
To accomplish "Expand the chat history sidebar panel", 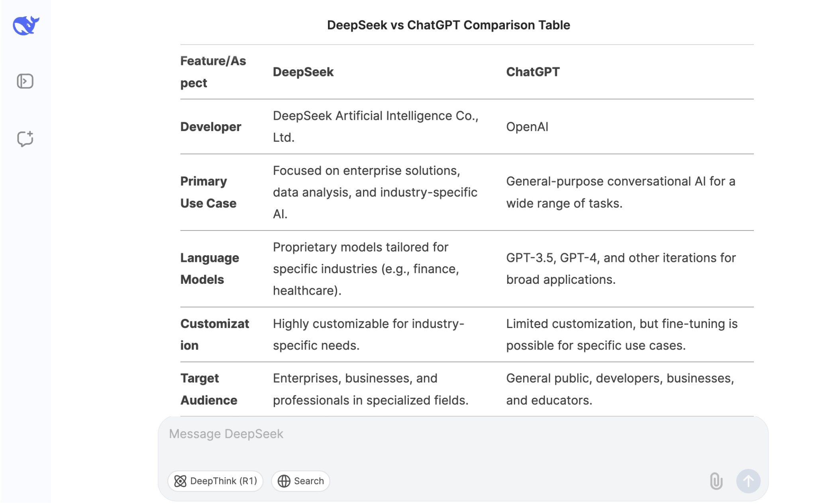I will point(25,81).
